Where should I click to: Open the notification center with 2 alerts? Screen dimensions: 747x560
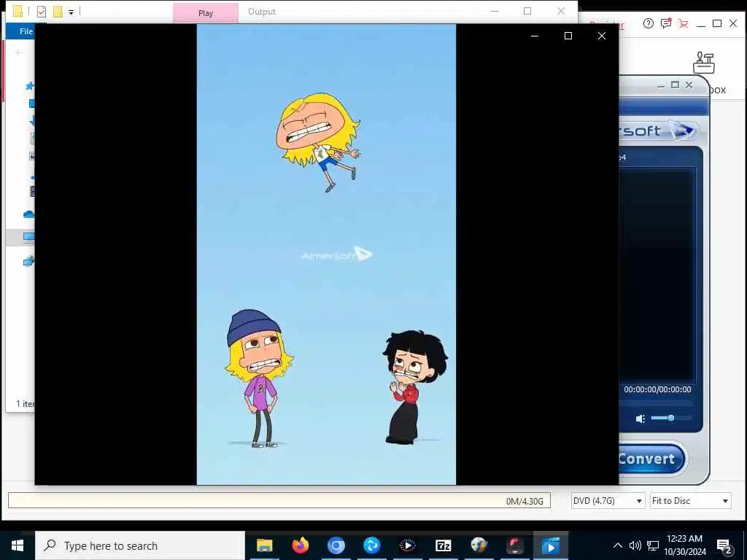click(724, 545)
